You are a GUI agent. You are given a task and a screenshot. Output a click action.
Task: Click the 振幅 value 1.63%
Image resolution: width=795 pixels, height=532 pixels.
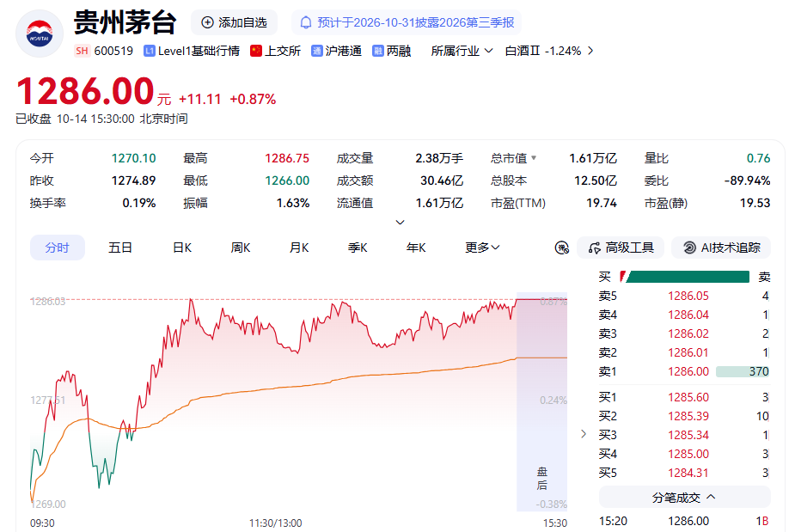pos(292,203)
